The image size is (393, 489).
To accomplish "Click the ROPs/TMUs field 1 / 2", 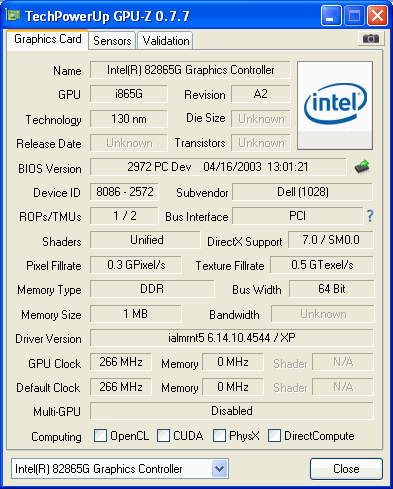I will click(x=124, y=216).
